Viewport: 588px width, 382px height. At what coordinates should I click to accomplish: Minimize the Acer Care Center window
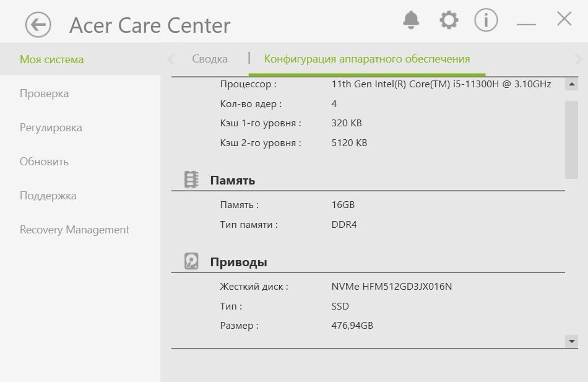tap(526, 24)
